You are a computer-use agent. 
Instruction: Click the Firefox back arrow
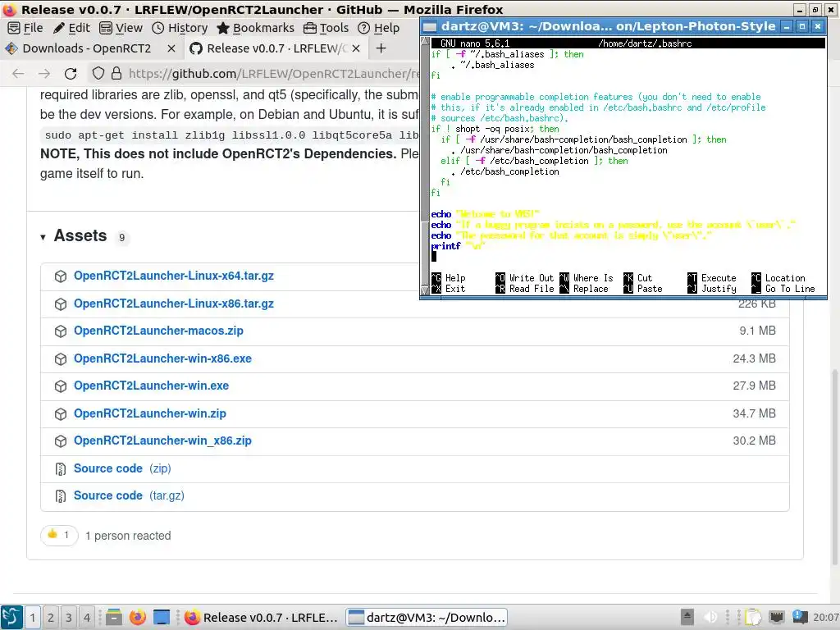[x=18, y=73]
